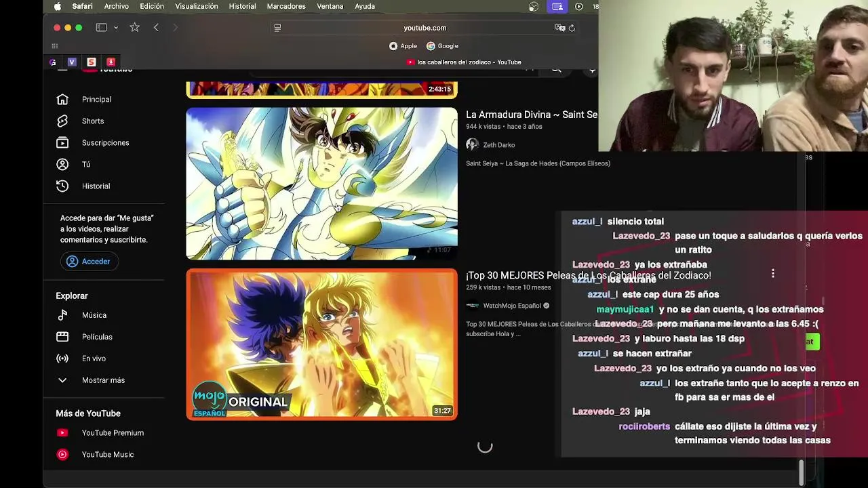Reload the page with refresh icon
The height and width of the screenshot is (488, 868).
(572, 28)
